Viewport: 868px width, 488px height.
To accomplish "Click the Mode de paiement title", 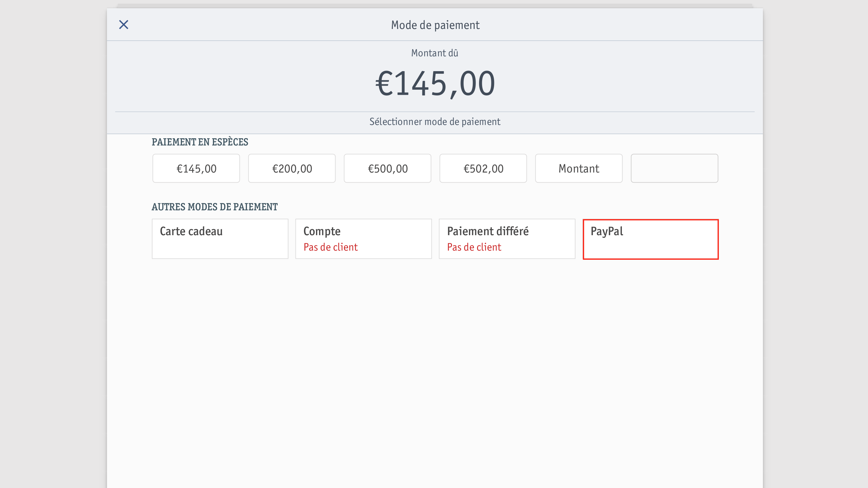I will (435, 25).
